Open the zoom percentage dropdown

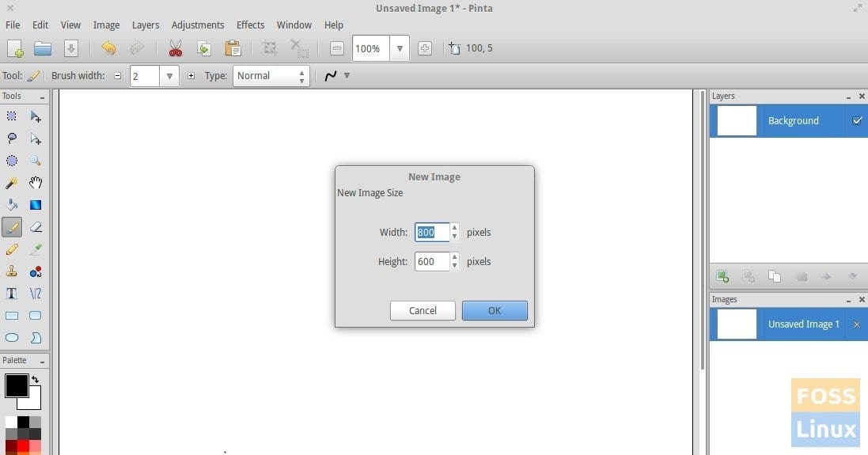click(399, 49)
